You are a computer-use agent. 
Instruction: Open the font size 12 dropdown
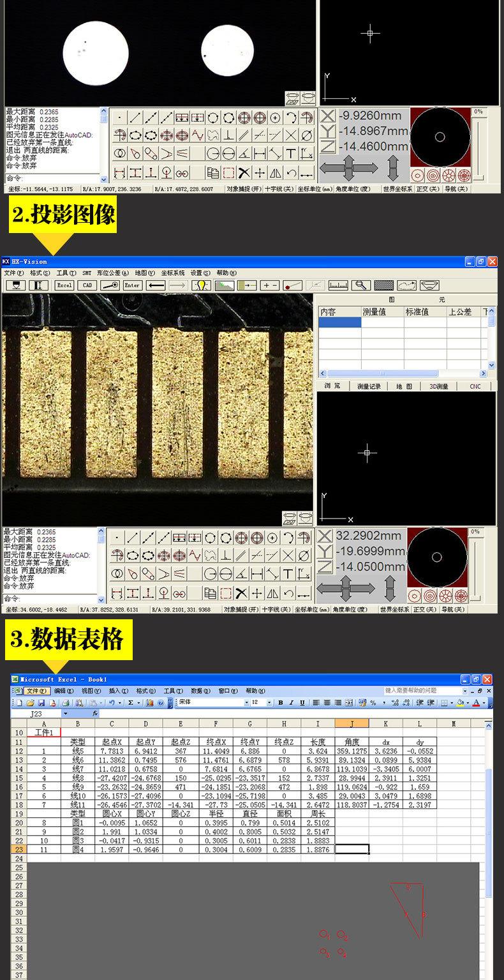coord(269,703)
